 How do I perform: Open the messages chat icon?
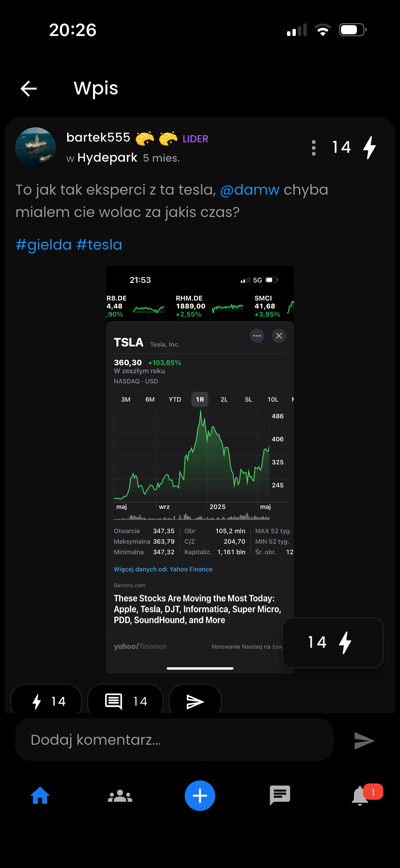(280, 796)
